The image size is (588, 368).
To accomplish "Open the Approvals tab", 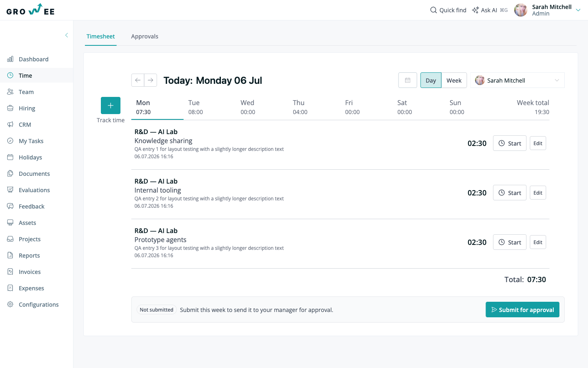I will (x=145, y=36).
